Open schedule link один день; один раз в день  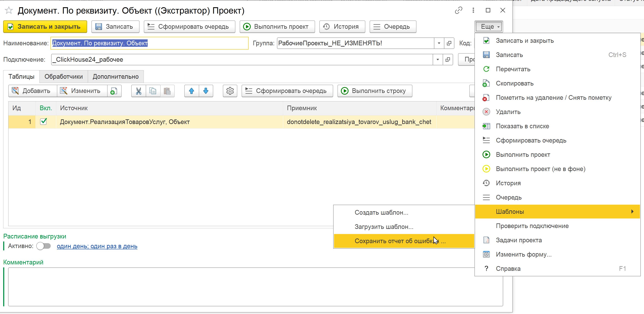click(x=97, y=246)
